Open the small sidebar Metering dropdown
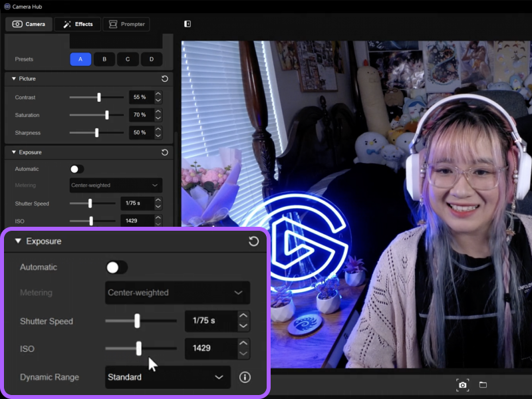This screenshot has width=532, height=399. point(116,186)
